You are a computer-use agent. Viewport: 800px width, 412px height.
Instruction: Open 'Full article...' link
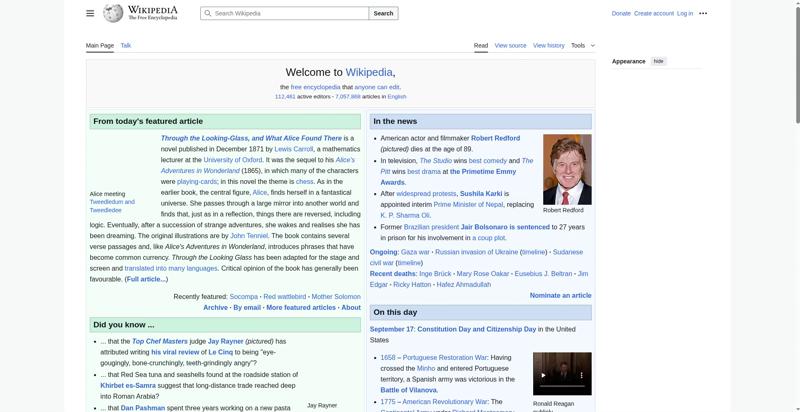[x=146, y=279]
